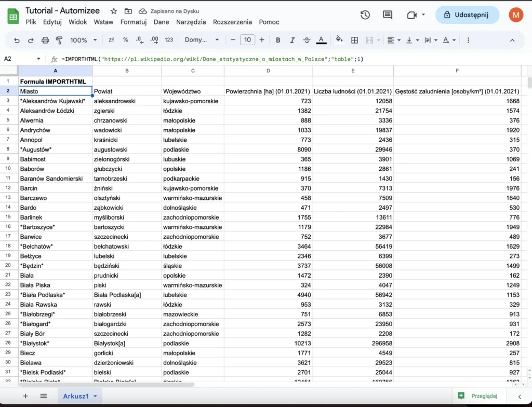The image size is (532, 407).
Task: Toggle italic formatting
Action: coord(292,40)
